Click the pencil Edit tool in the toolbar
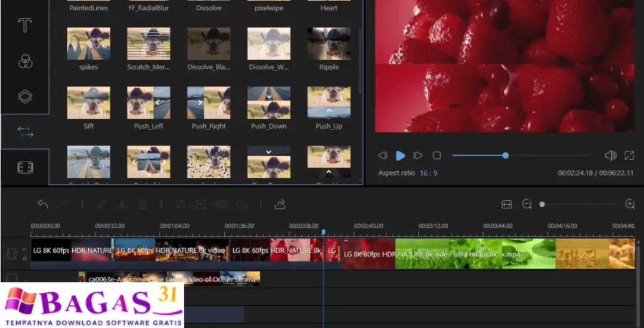The image size is (644, 328). tap(101, 204)
